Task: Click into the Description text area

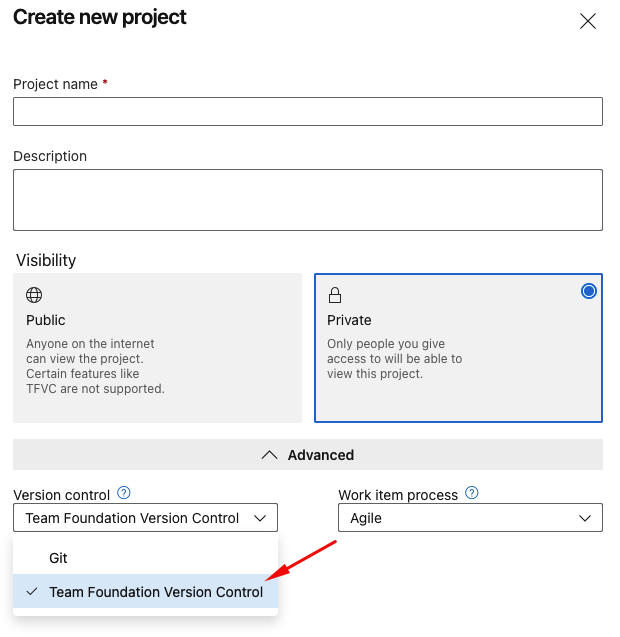Action: pos(308,200)
